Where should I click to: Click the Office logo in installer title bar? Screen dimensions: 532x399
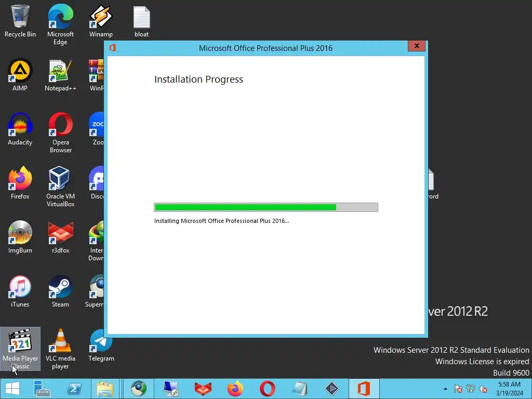(x=113, y=48)
